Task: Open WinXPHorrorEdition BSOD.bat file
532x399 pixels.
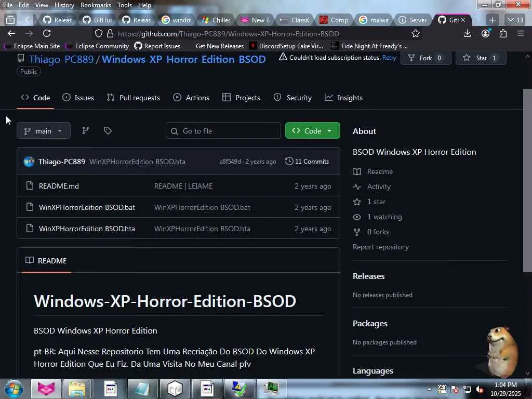Action: pyautogui.click(x=87, y=207)
